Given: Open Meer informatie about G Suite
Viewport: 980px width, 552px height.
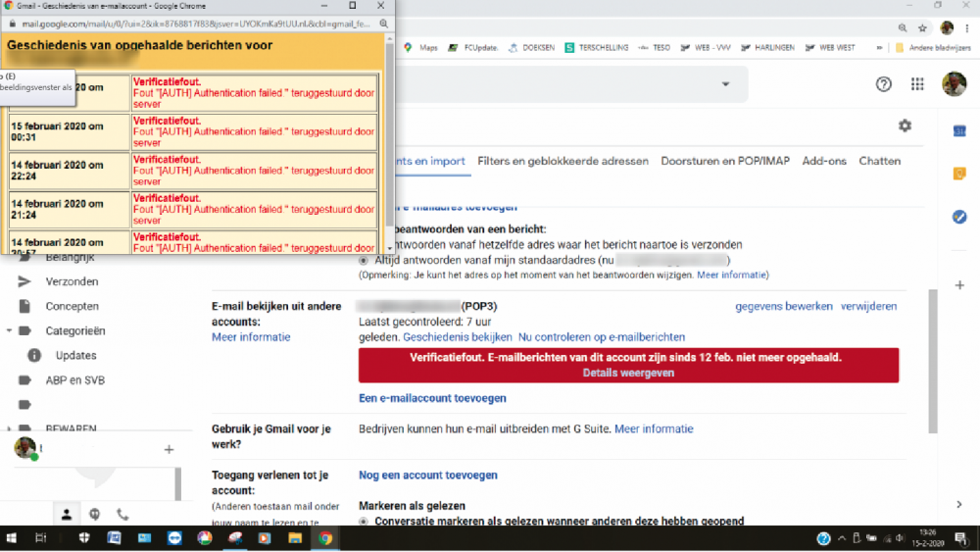Looking at the screenshot, I should tap(654, 428).
